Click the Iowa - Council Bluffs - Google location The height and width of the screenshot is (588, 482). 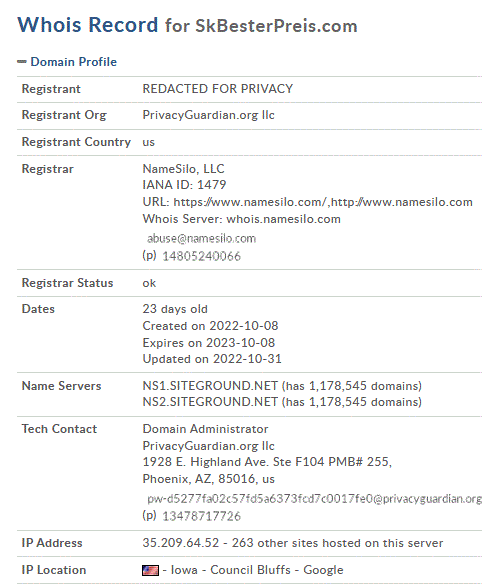[x=257, y=570]
